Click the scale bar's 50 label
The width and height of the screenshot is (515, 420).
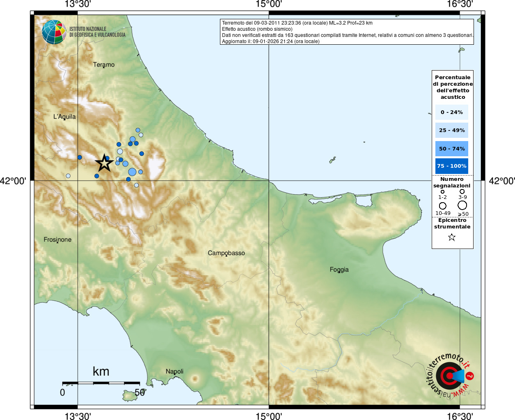tap(140, 393)
